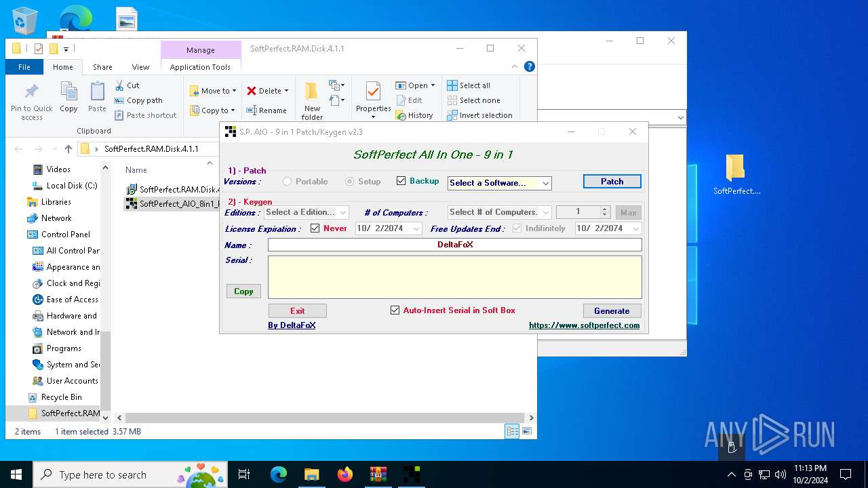Toggle License Expiration Never checkbox

pos(315,228)
